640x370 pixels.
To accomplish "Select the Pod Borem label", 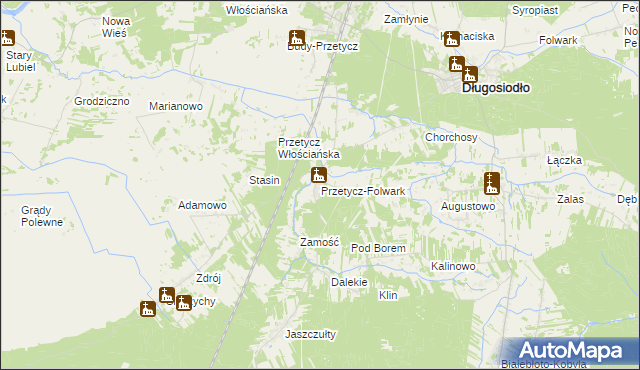I will pyautogui.click(x=378, y=248).
